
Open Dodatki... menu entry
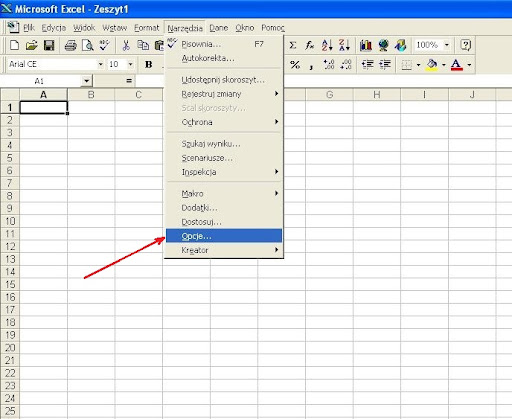[224, 208]
